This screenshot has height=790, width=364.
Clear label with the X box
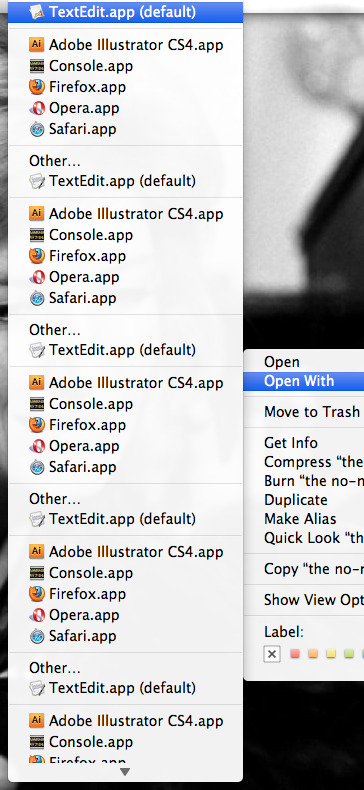click(272, 654)
